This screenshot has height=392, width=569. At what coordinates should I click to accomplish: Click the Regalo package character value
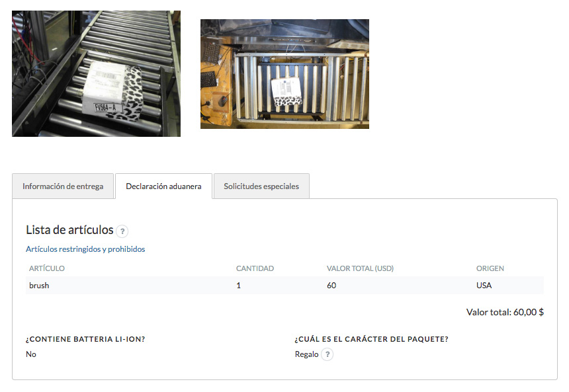[x=306, y=354]
